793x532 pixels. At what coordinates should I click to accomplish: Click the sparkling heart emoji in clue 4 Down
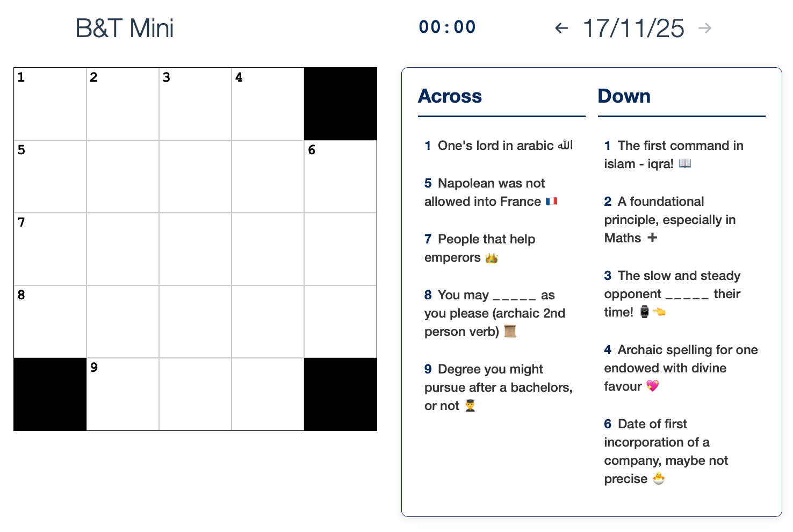653,386
